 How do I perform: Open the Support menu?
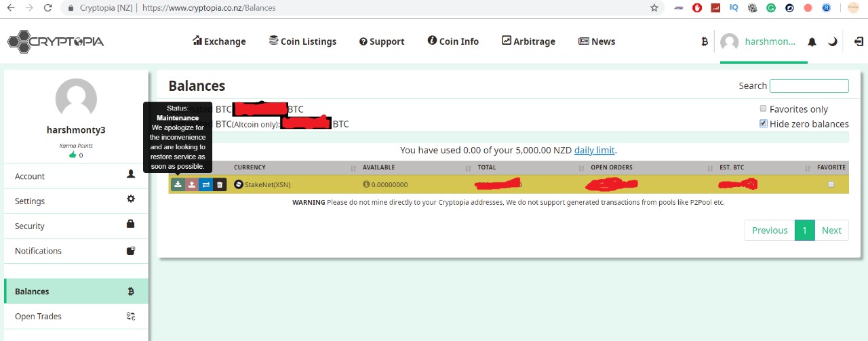tap(382, 41)
